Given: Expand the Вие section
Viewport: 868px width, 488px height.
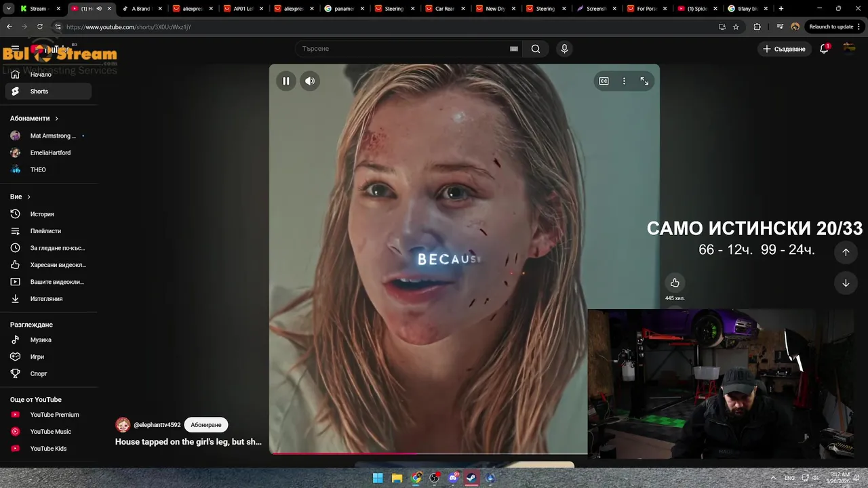Looking at the screenshot, I should tap(20, 197).
